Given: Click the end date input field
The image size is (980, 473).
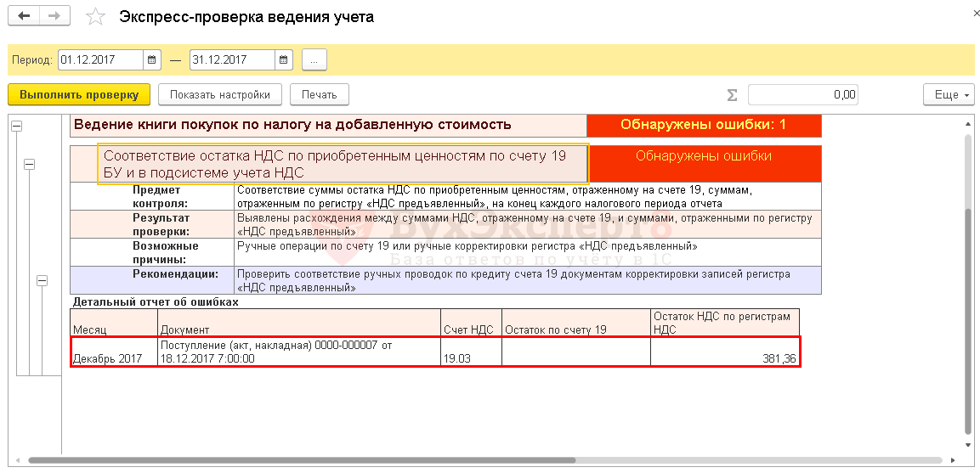Looking at the screenshot, I should point(233,60).
